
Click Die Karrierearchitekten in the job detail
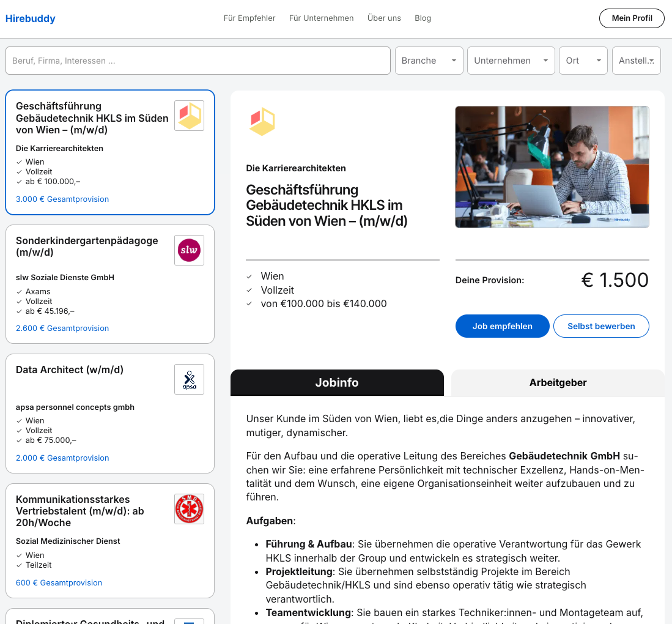tap(296, 168)
